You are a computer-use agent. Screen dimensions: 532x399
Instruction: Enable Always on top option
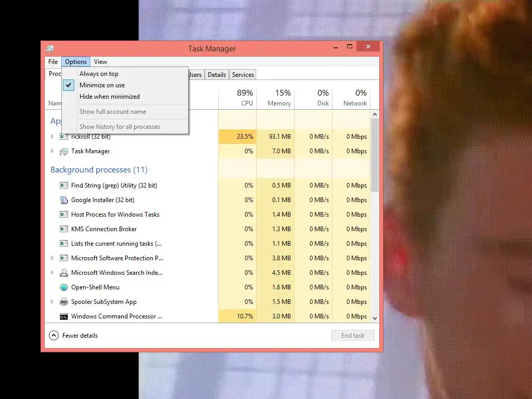coord(125,74)
